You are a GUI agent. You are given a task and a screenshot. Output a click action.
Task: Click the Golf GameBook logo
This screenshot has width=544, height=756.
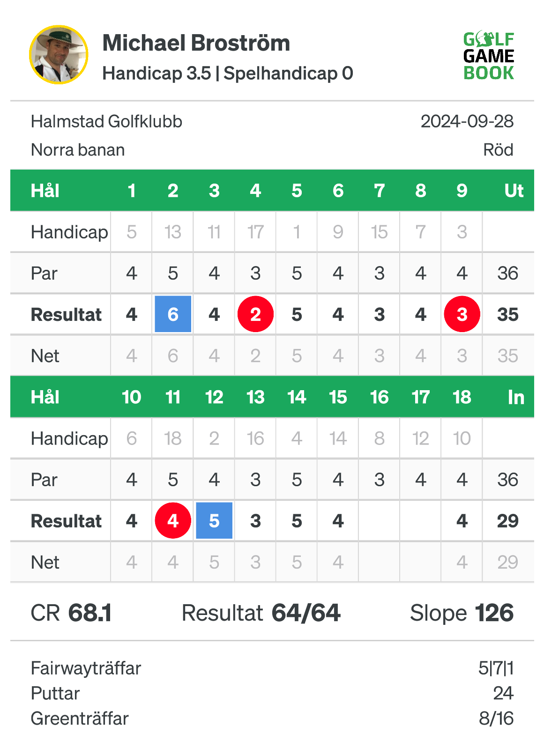pyautogui.click(x=489, y=56)
